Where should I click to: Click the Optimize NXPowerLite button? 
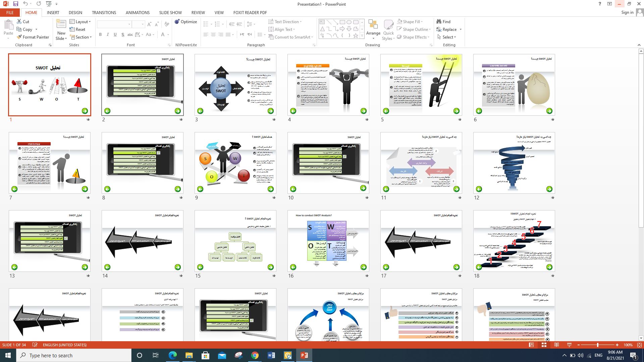point(186,22)
